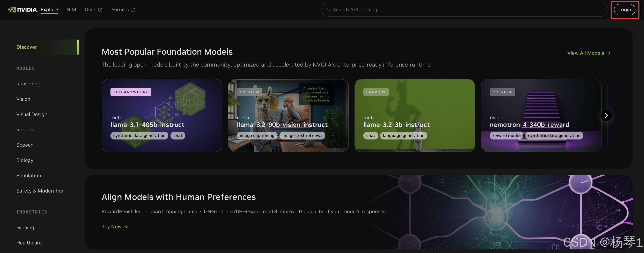Open the NIM tab
This screenshot has width=644, height=253.
[x=71, y=10]
